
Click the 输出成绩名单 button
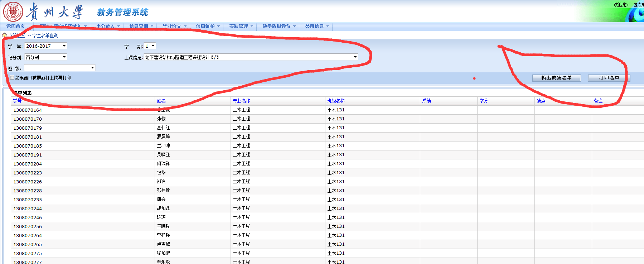556,78
